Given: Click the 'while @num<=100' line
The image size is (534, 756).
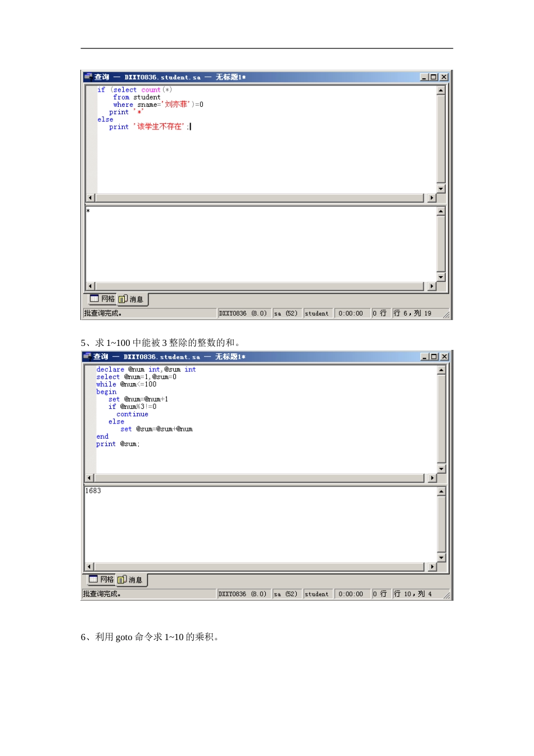Looking at the screenshot, I should 126,384.
